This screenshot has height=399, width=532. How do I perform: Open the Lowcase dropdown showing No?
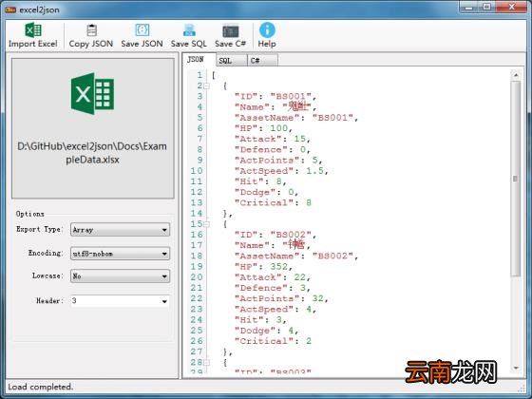coord(120,276)
